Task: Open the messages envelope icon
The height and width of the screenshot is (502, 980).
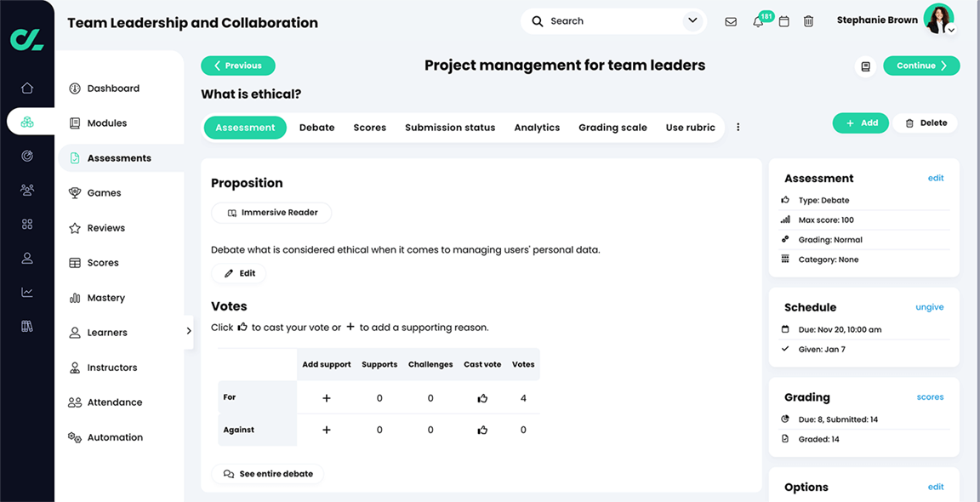Action: (731, 21)
